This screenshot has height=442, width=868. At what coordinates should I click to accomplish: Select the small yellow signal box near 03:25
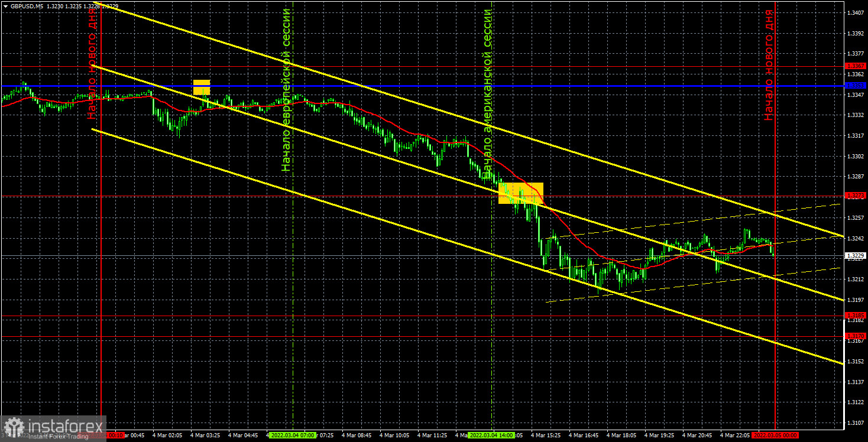(202, 87)
